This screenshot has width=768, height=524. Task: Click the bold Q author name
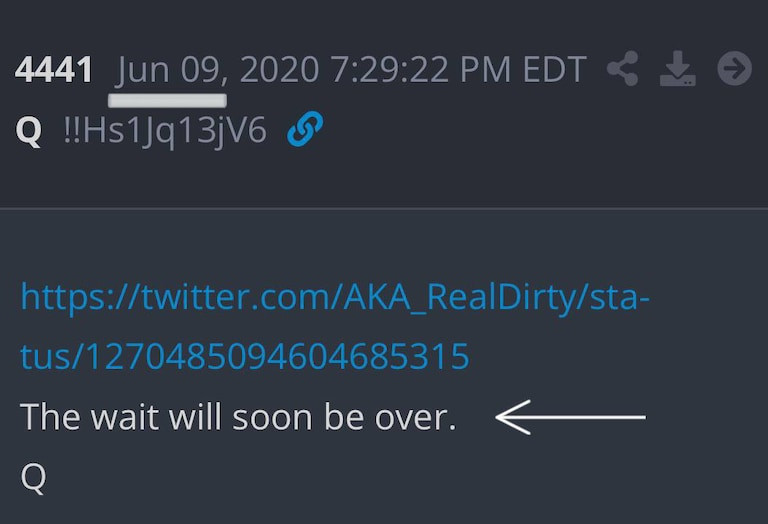pos(29,131)
